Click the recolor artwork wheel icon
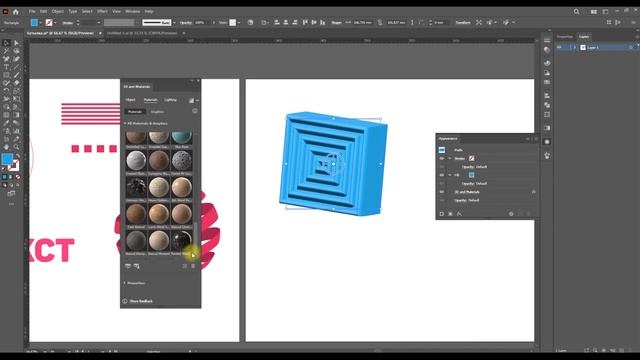Viewport: 640px width, 360px height. 250,22
